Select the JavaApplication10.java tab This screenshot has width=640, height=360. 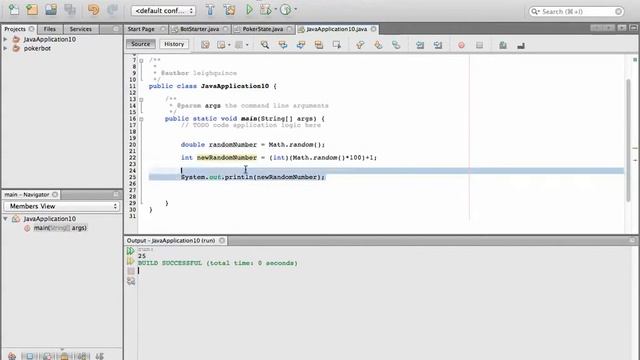coord(337,29)
